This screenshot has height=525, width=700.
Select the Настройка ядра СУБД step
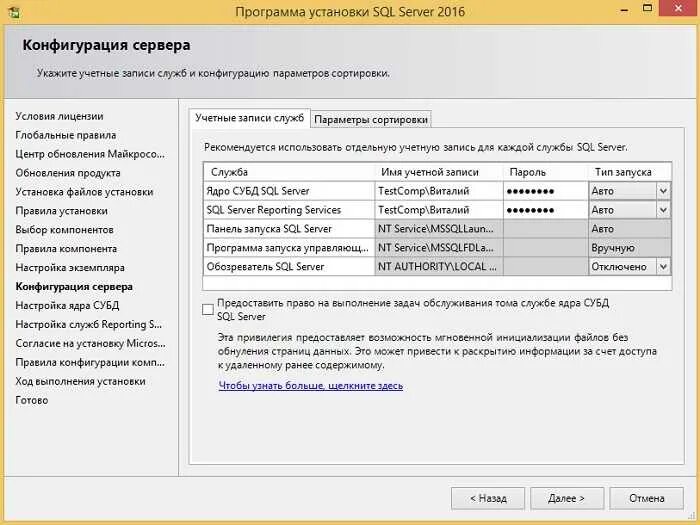[x=67, y=306]
